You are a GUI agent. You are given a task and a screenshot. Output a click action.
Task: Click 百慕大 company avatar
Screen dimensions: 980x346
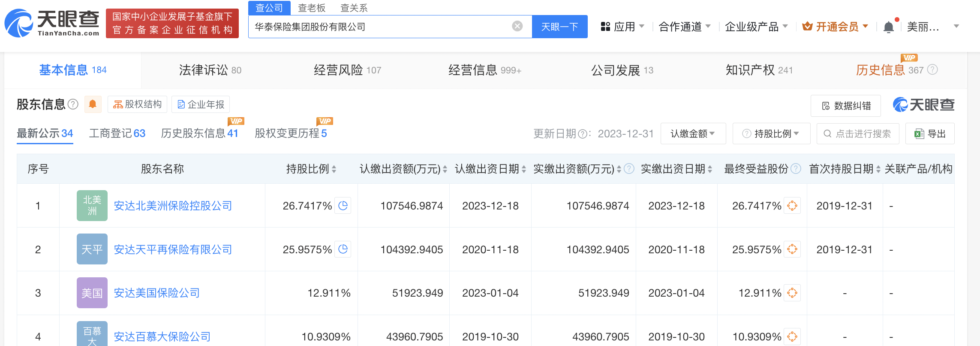(x=92, y=334)
